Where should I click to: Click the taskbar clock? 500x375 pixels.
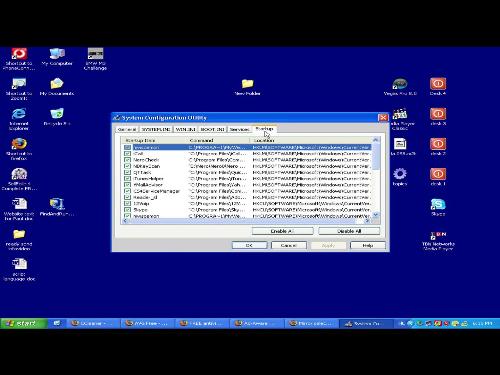click(482, 323)
